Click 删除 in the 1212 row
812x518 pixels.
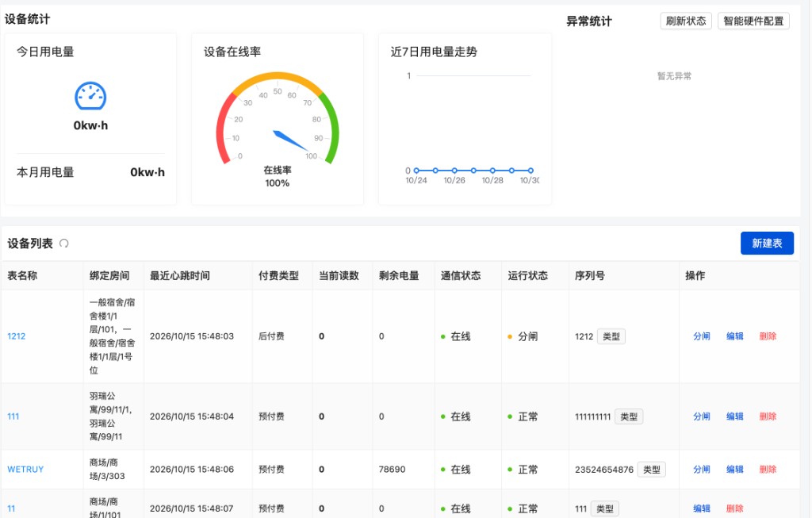tap(768, 336)
